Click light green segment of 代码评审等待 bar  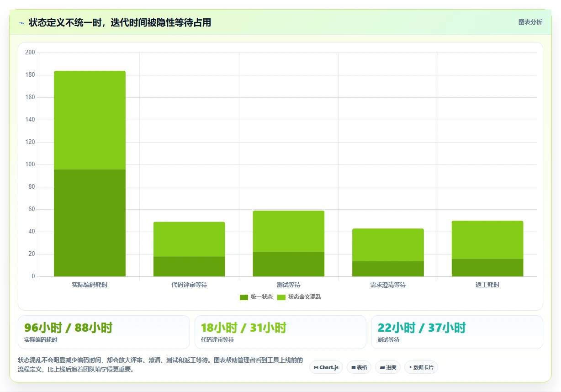[x=189, y=239]
